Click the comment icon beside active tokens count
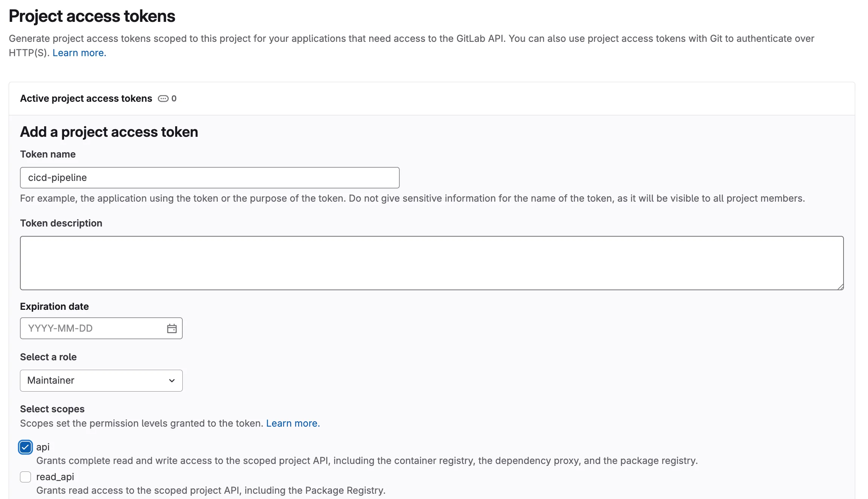Image resolution: width=868 pixels, height=499 pixels. tap(163, 98)
